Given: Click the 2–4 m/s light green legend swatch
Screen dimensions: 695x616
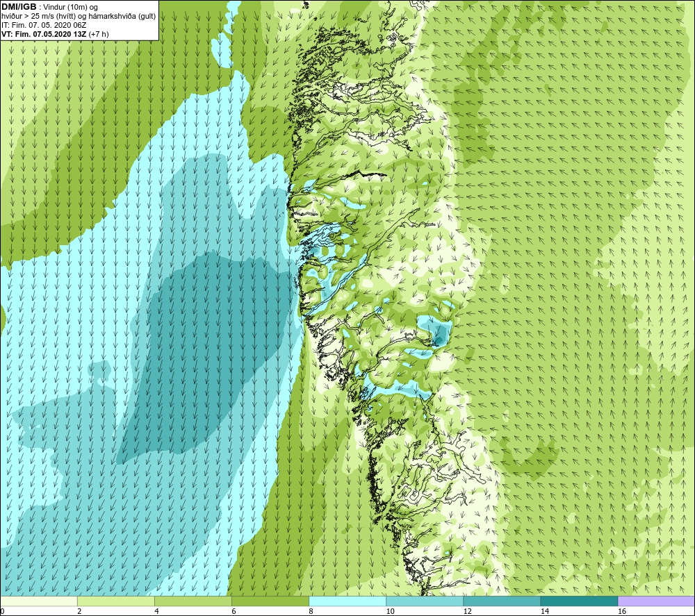Looking at the screenshot, I should (x=116, y=601).
